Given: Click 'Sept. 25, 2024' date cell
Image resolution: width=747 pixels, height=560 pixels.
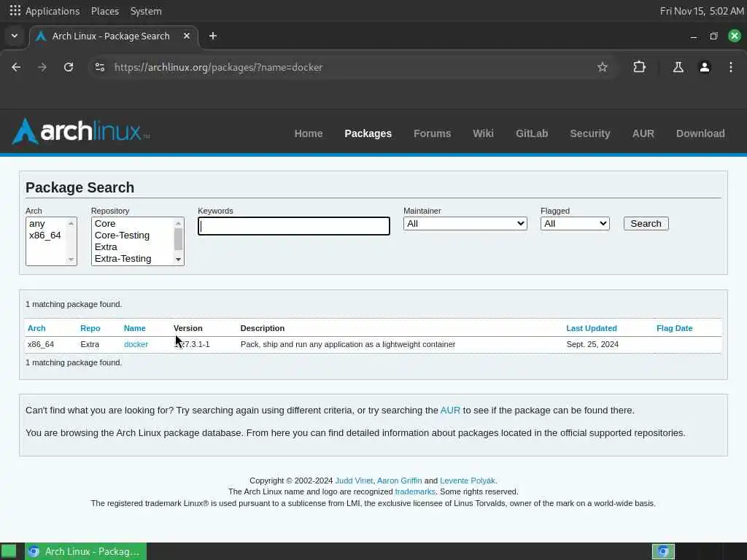Looking at the screenshot, I should [x=592, y=344].
